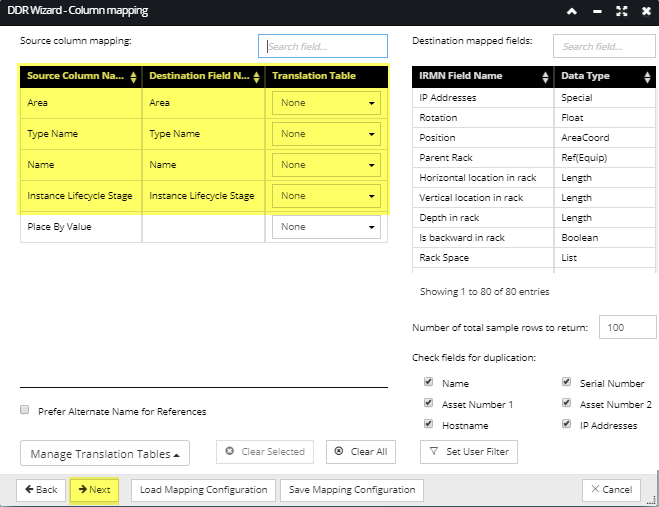Click Save Mapping Configuration
Screen dimensions: 659x507
point(352,490)
